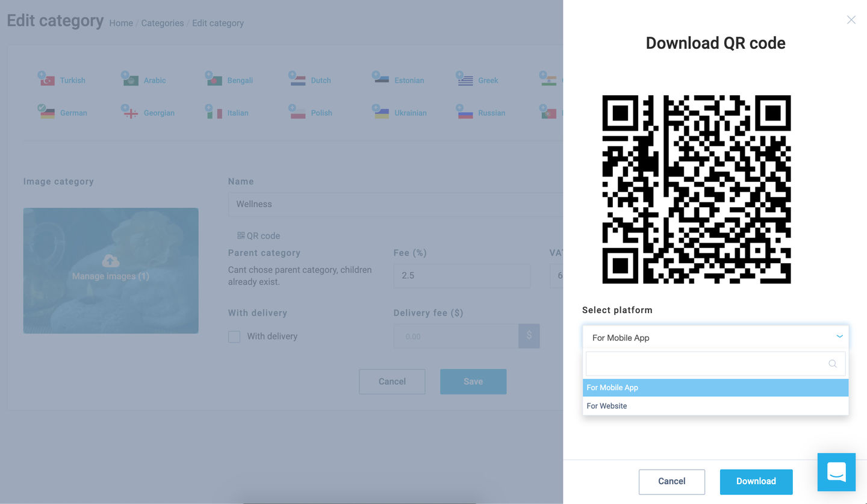The width and height of the screenshot is (867, 504).
Task: Click the German flag icon
Action: tap(48, 113)
